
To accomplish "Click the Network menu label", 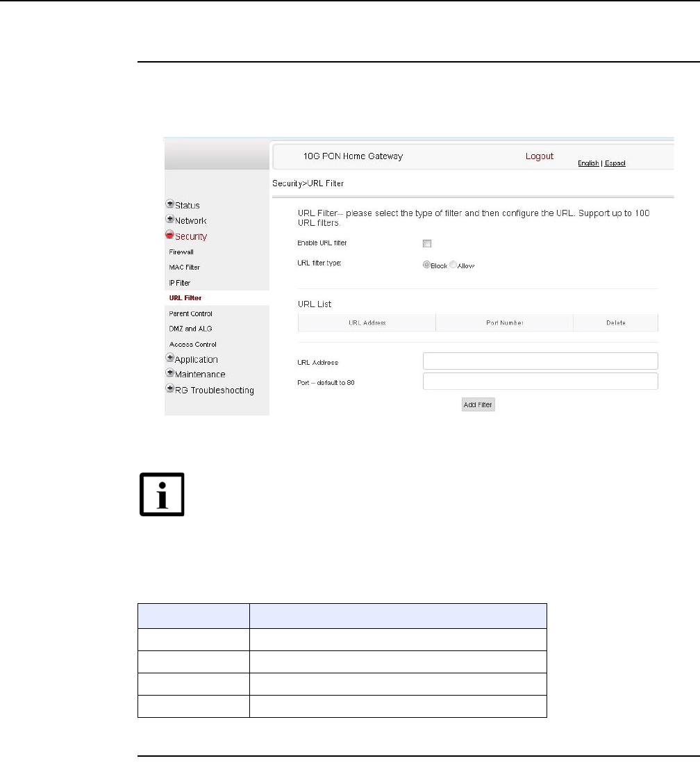I will [x=191, y=221].
